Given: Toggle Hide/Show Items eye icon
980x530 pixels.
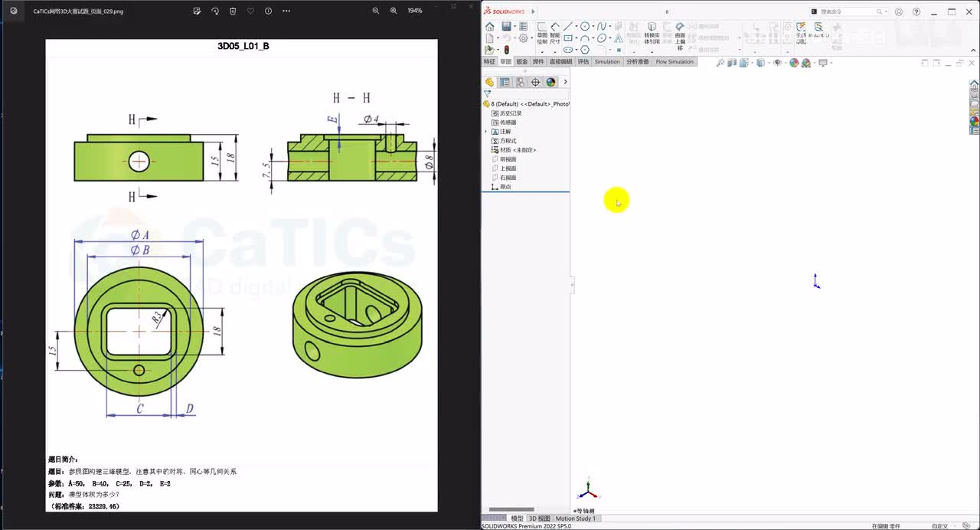Looking at the screenshot, I should click(777, 63).
